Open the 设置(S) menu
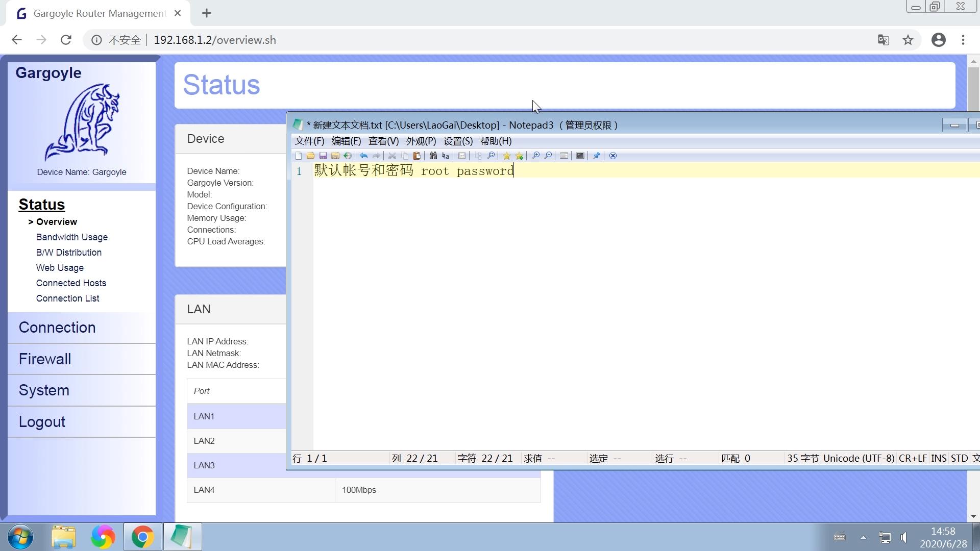The height and width of the screenshot is (551, 980). click(458, 141)
